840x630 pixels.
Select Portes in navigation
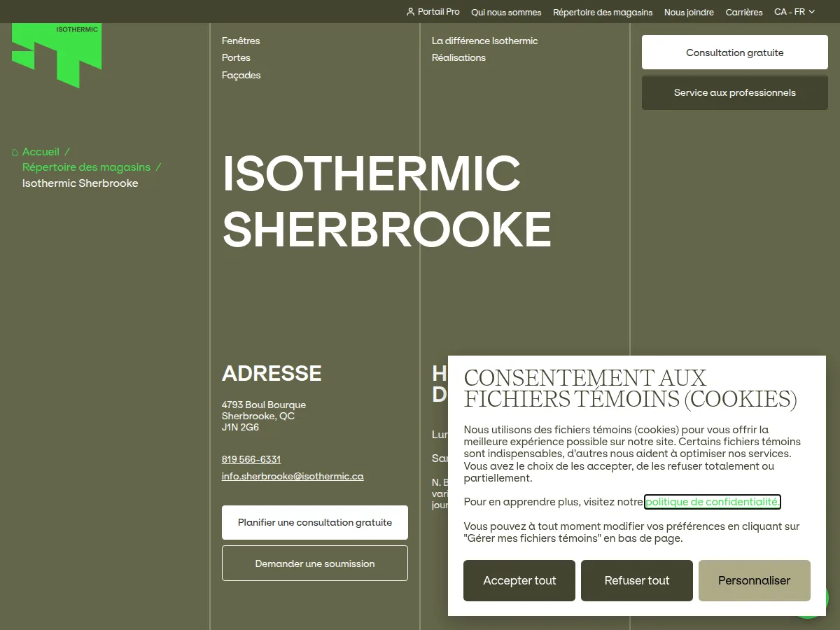(236, 57)
